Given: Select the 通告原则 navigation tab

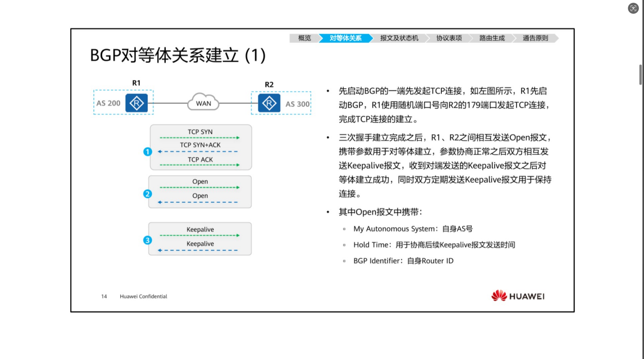Looking at the screenshot, I should click(x=535, y=38).
